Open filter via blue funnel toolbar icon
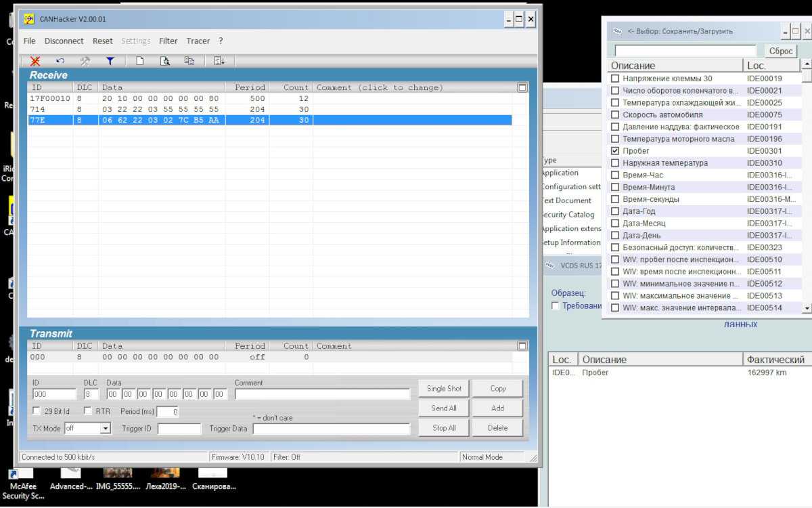Screen dimensions: 812x508 (110, 61)
